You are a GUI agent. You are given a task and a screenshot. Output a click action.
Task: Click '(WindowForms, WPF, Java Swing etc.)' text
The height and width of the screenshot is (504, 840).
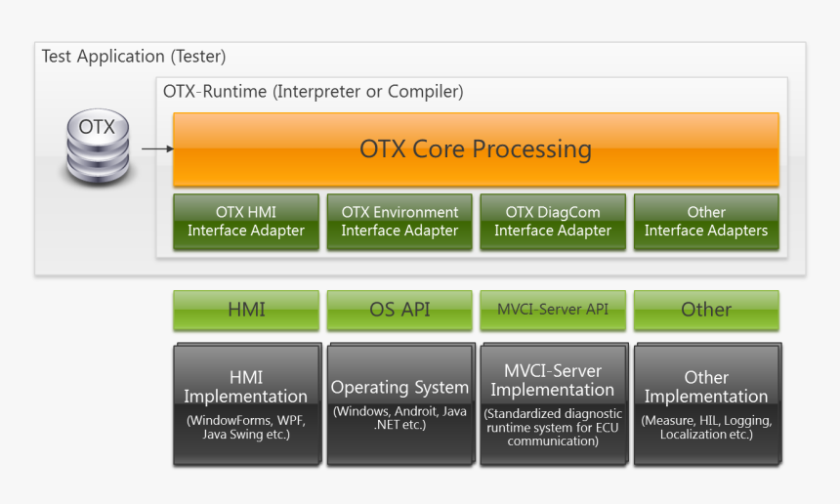(x=246, y=428)
